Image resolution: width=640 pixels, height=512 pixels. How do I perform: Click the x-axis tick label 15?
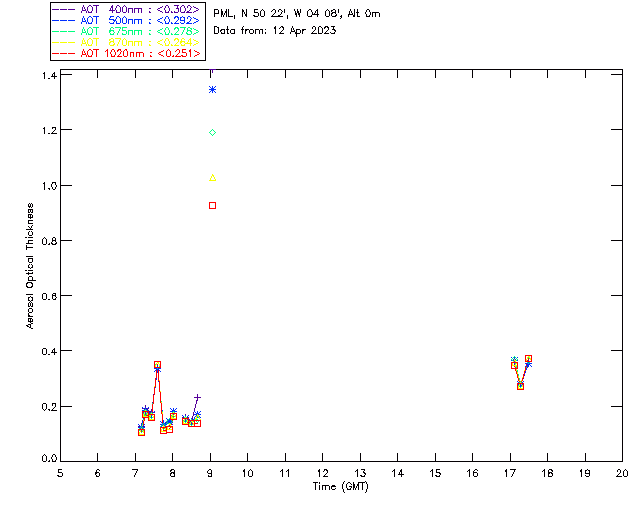[x=435, y=473]
